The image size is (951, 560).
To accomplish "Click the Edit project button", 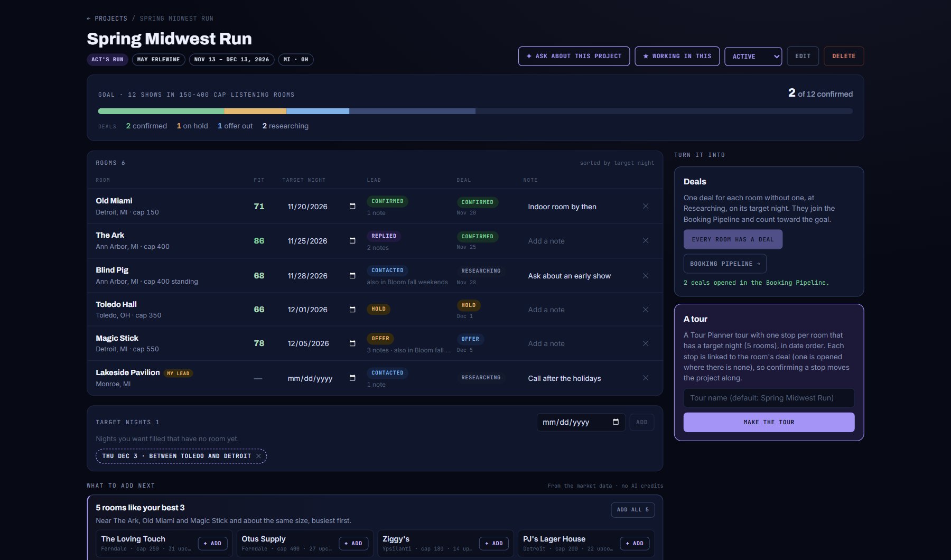I will pos(803,56).
